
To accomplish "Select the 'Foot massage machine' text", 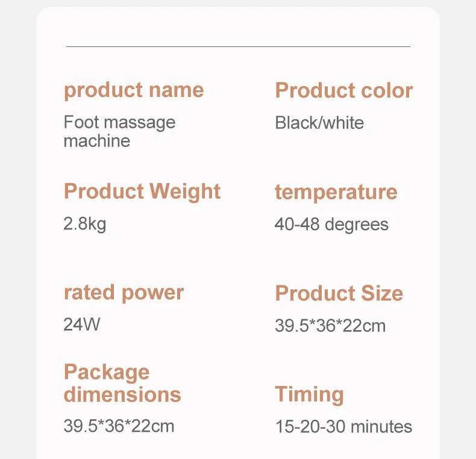I will (x=120, y=131).
